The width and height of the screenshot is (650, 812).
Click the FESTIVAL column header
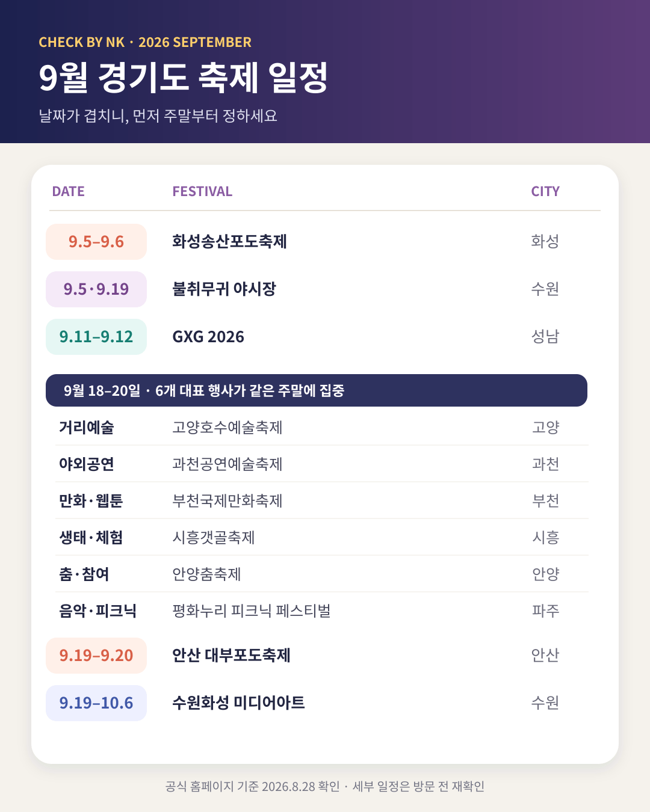pos(202,191)
